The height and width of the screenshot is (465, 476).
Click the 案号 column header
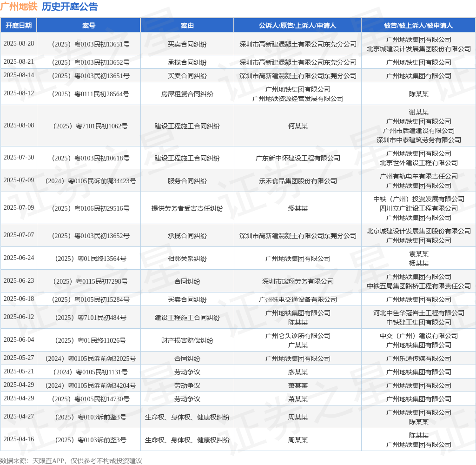[89, 26]
